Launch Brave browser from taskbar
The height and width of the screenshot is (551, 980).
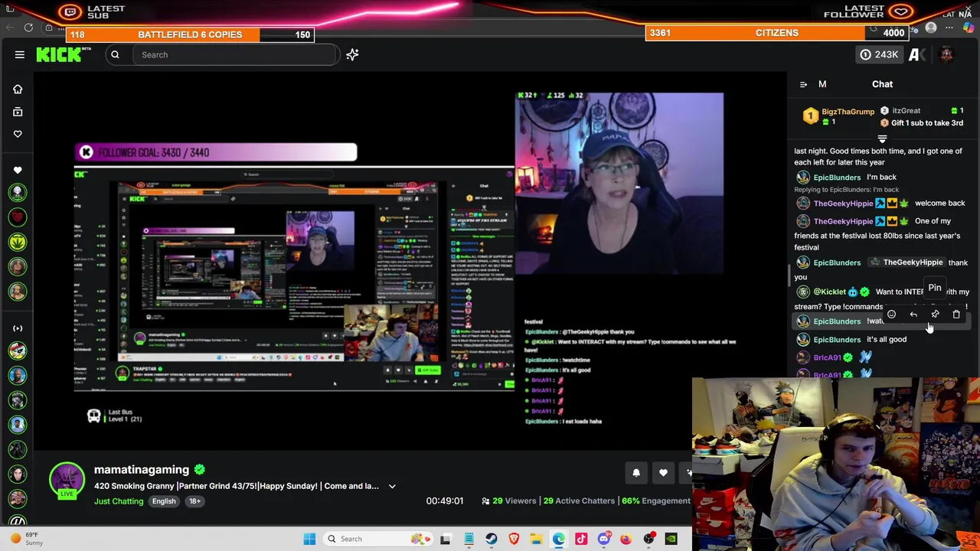(514, 539)
